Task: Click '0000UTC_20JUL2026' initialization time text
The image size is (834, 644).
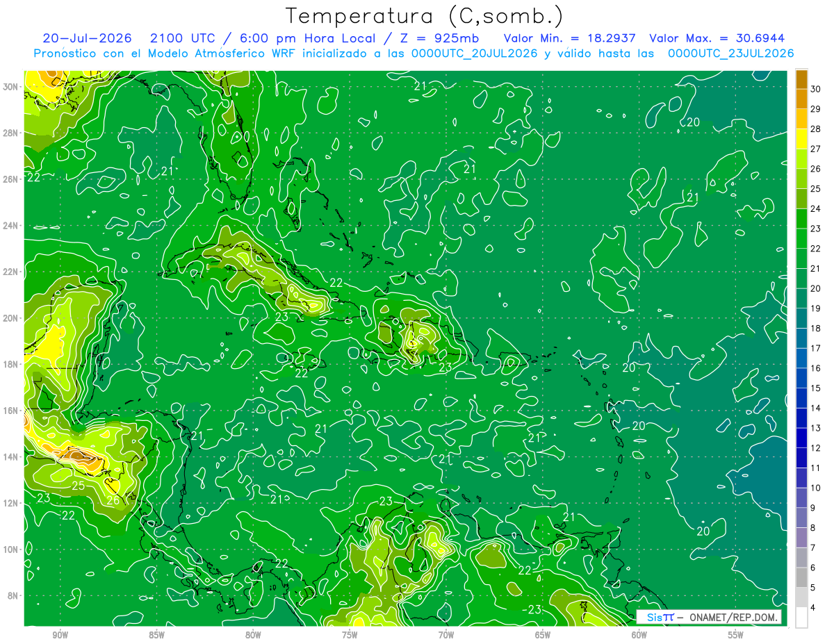Action: point(475,53)
